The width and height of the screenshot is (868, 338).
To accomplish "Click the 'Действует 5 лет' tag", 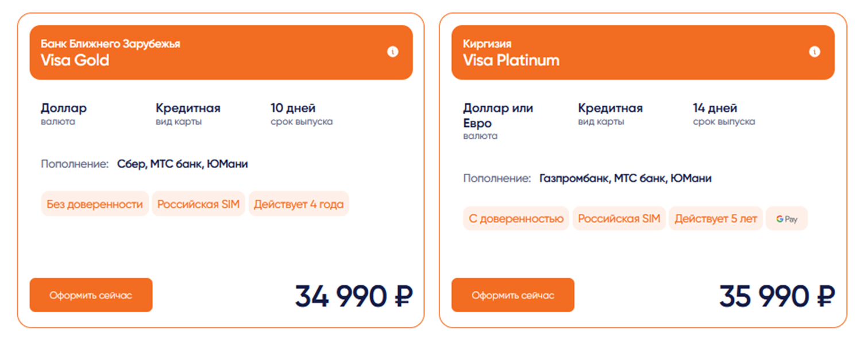I will 715,219.
